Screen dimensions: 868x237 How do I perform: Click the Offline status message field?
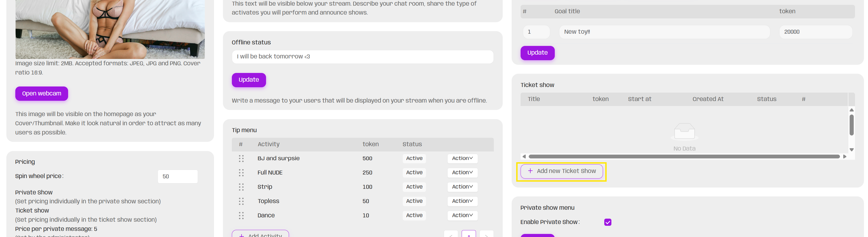tap(362, 57)
